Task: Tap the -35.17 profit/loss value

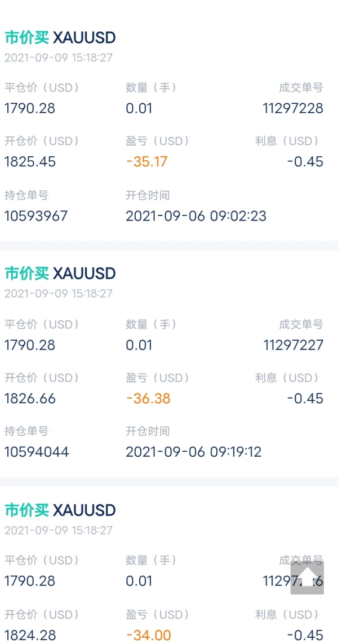Action: [147, 162]
